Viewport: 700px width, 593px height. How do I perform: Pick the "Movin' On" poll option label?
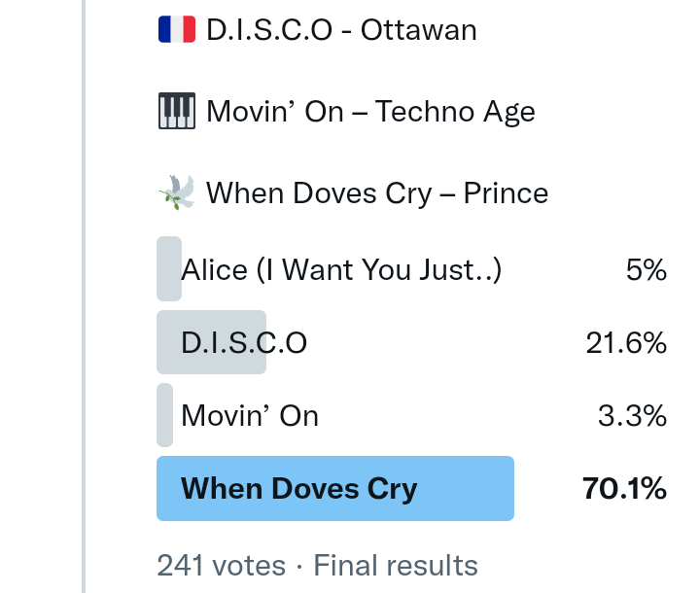pyautogui.click(x=250, y=416)
